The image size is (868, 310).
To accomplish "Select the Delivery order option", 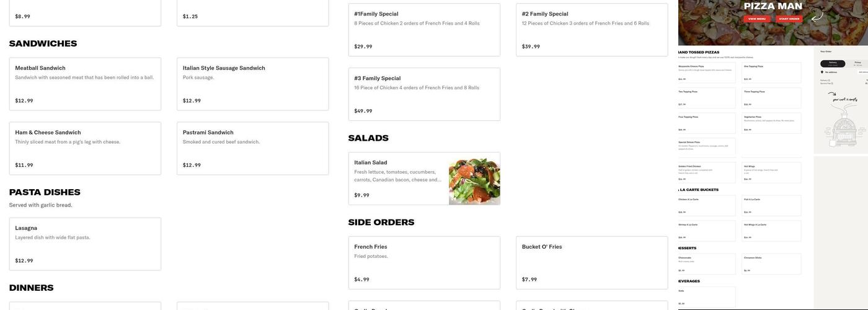I will pyautogui.click(x=833, y=64).
